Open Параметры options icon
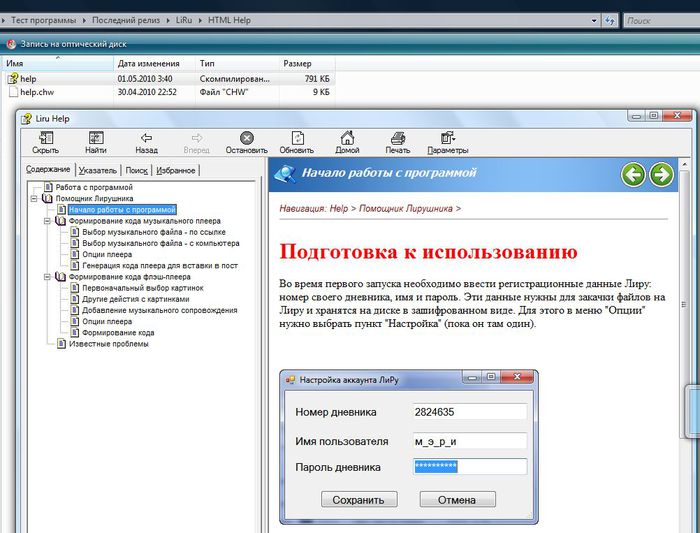The width and height of the screenshot is (700, 533). pyautogui.click(x=447, y=138)
